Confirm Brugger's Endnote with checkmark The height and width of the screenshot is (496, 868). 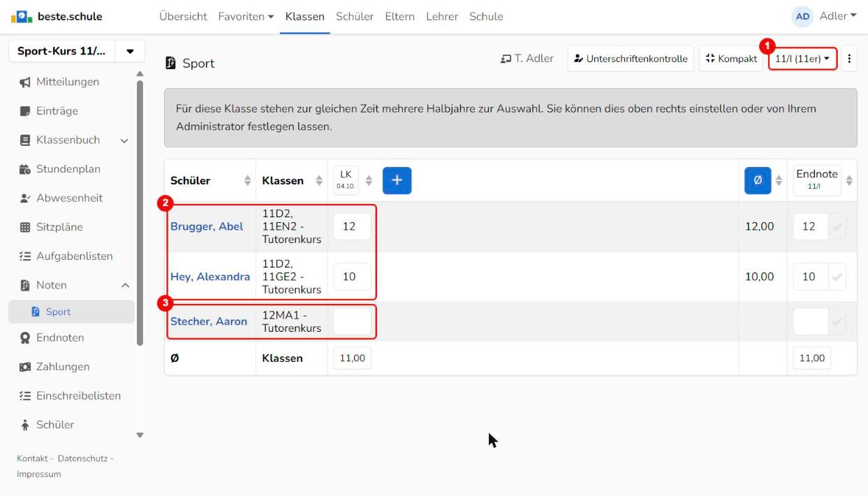click(837, 226)
